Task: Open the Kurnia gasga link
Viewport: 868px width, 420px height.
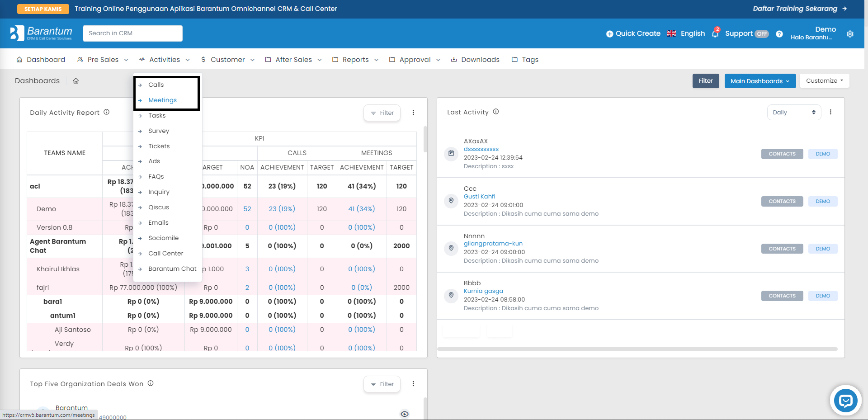Action: [x=483, y=291]
